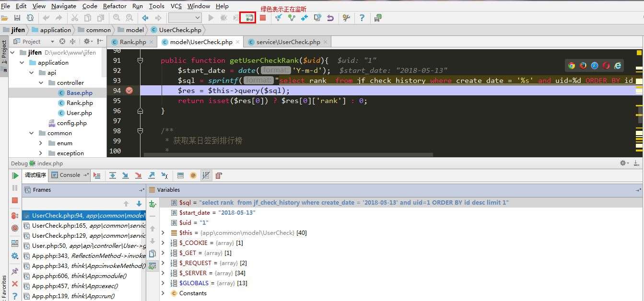644x301 pixels.
Task: Click the Undo arrow in main toolbar
Action: (46, 18)
